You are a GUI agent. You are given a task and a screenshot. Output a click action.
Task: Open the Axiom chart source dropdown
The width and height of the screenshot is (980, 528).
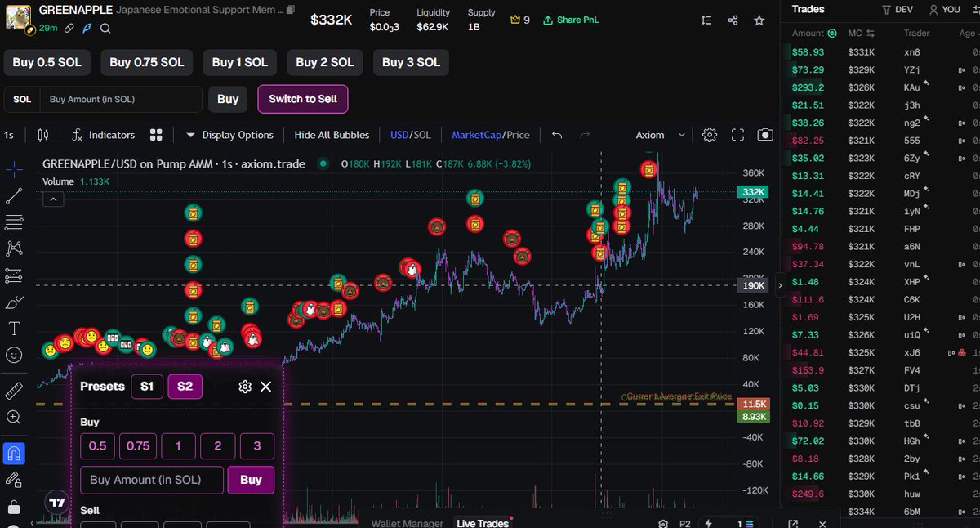663,135
